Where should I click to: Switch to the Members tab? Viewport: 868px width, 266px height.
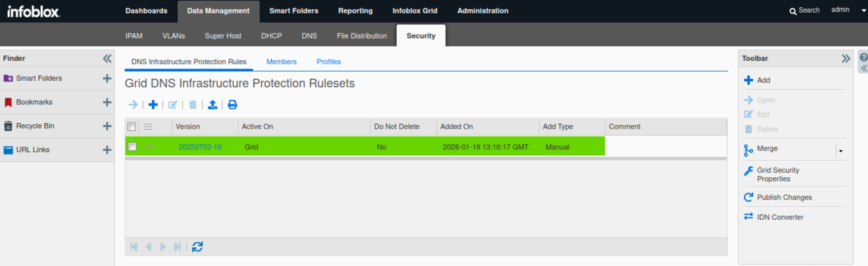point(281,62)
